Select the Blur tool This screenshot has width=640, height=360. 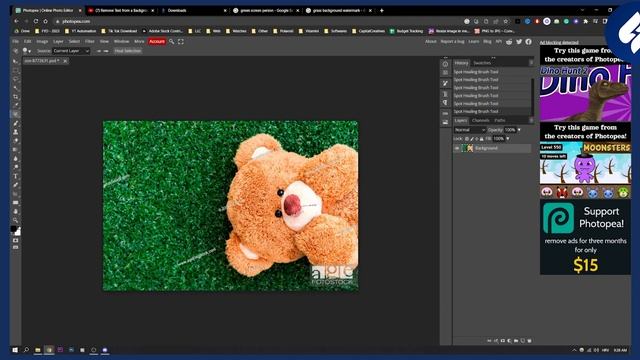[16, 158]
